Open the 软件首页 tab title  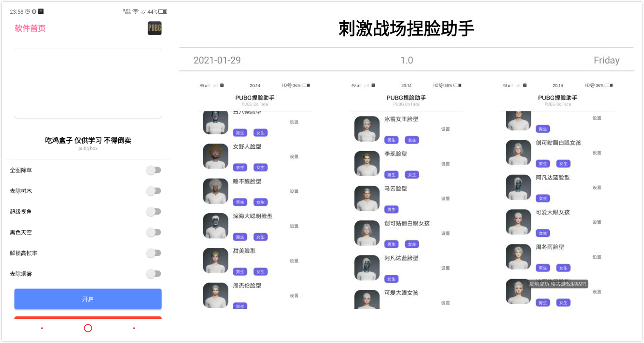(x=30, y=28)
